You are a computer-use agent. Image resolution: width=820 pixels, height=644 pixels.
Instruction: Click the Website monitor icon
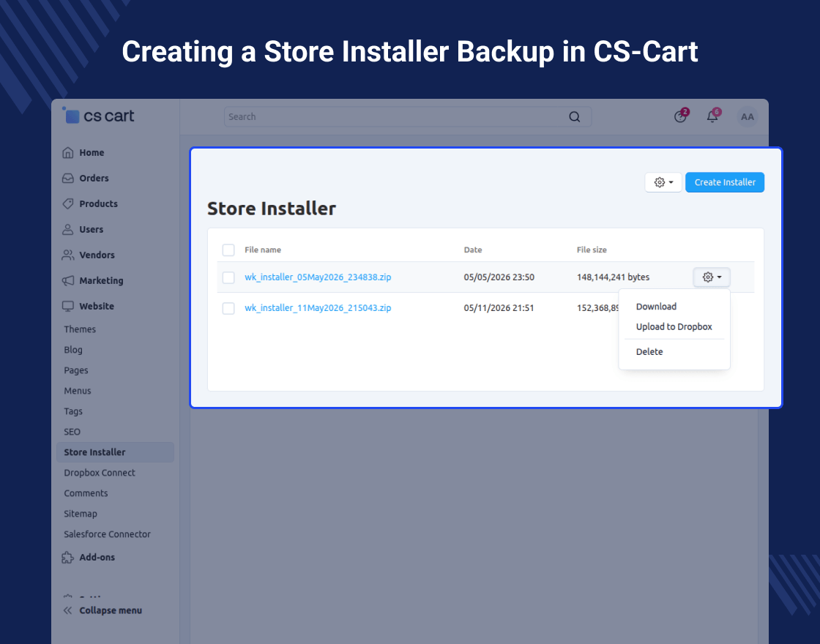pyautogui.click(x=68, y=307)
